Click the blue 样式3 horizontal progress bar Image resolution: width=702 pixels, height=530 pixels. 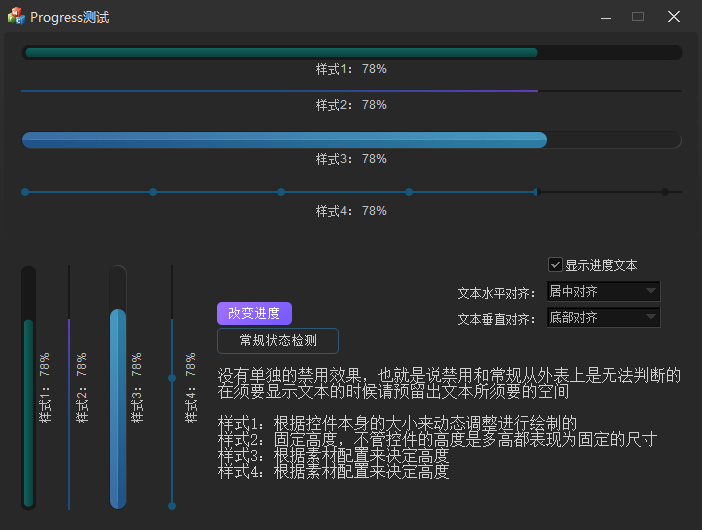351,140
